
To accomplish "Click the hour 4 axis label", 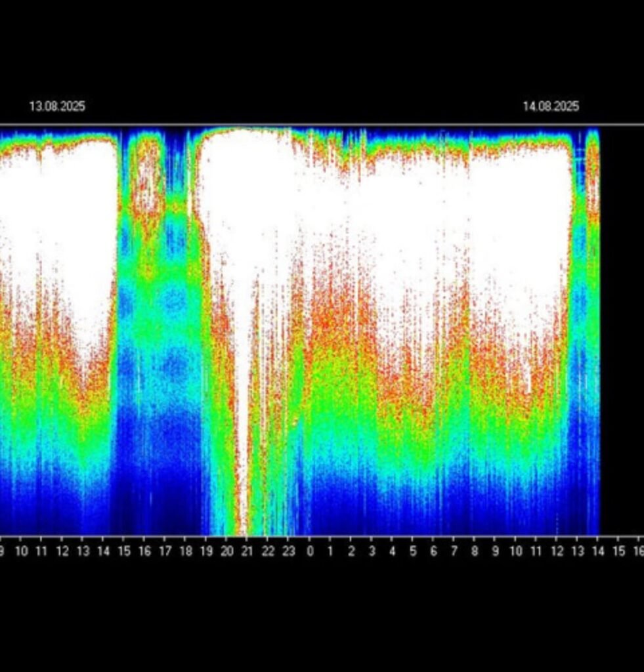I will tap(392, 551).
